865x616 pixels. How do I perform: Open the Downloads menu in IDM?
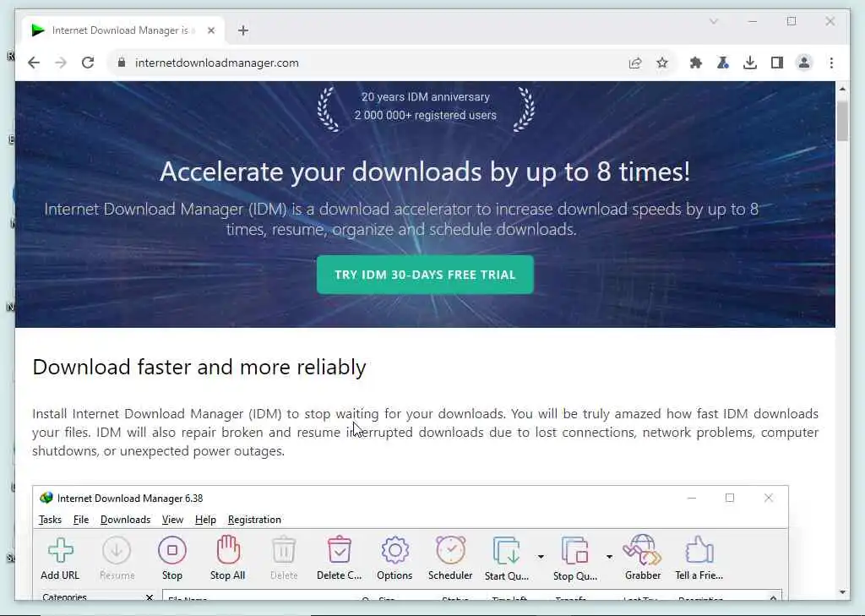(125, 520)
